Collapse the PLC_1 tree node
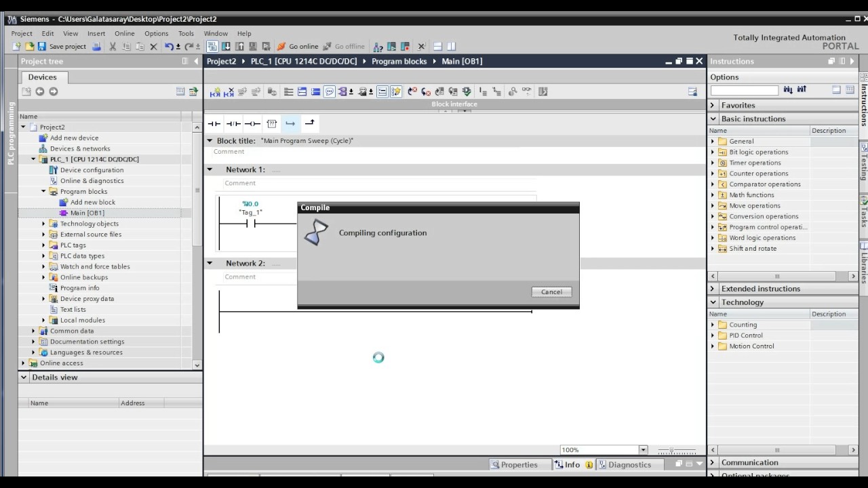 tap(33, 159)
